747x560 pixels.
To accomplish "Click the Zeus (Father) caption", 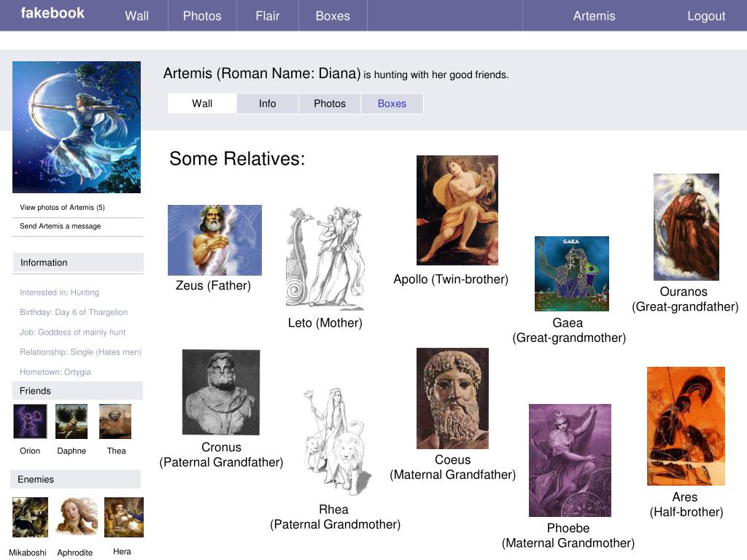I will [213, 285].
